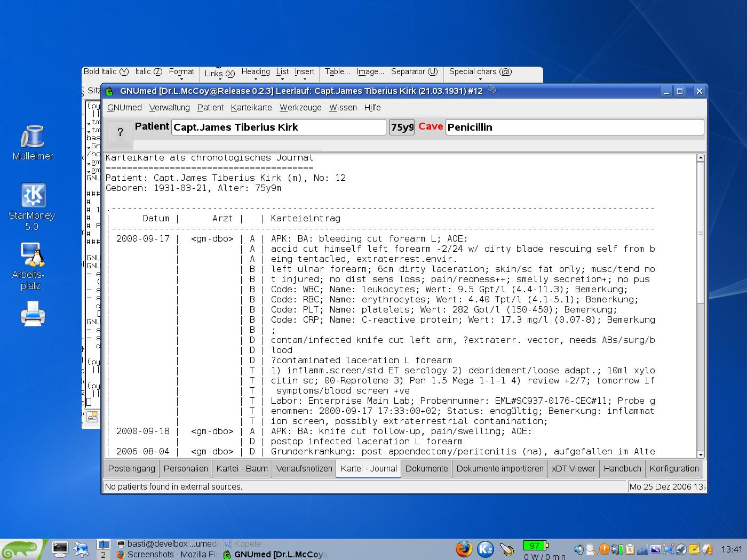Expand the List dropdown in background toolbar
Viewport: 747px width, 560px height.
[282, 74]
